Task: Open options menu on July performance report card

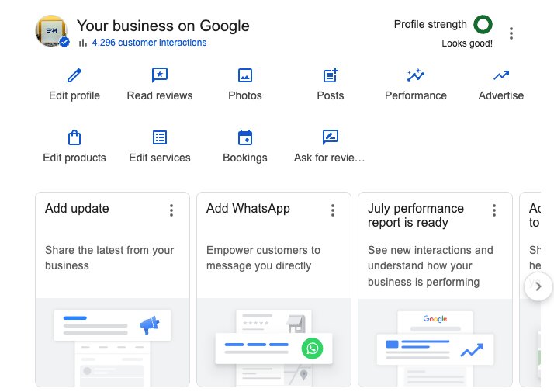Action: tap(494, 210)
